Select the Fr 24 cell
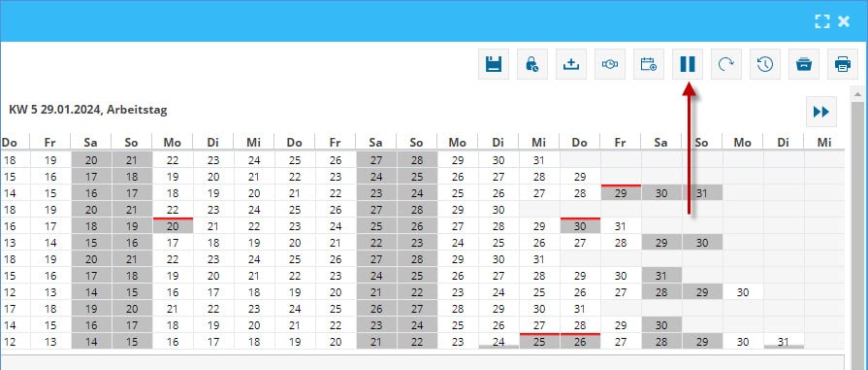Viewport: 868px width, 370px height. point(335,226)
